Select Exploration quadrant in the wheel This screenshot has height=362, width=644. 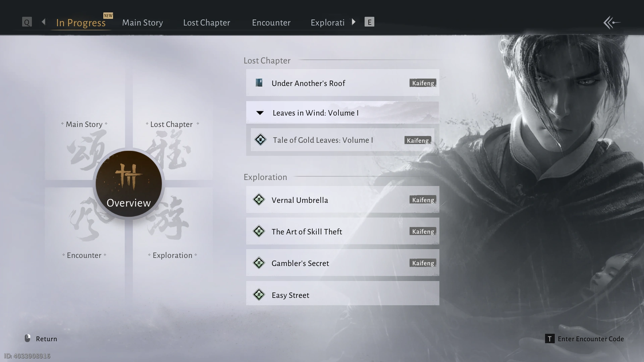173,255
